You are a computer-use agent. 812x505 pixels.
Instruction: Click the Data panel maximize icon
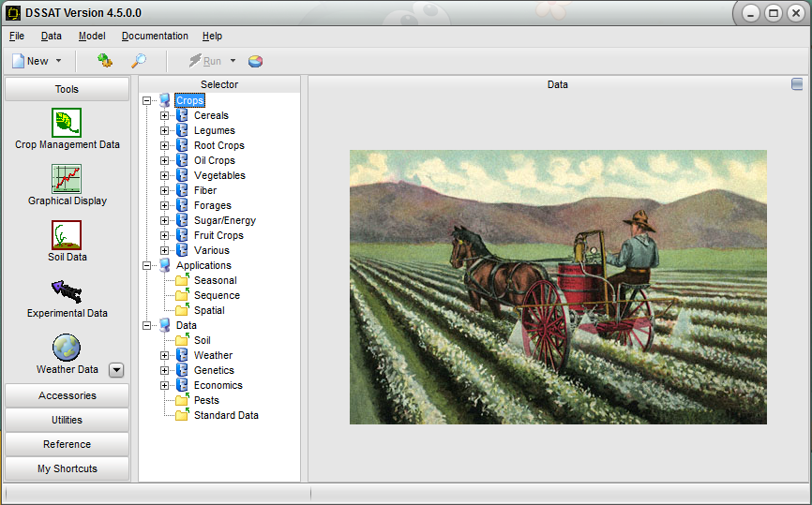(797, 83)
